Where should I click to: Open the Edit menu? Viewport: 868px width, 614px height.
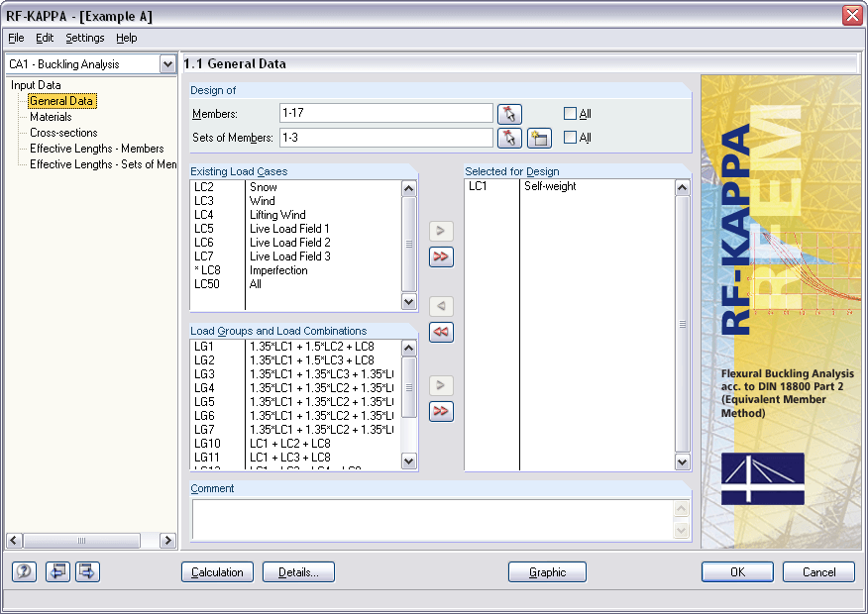coord(45,38)
